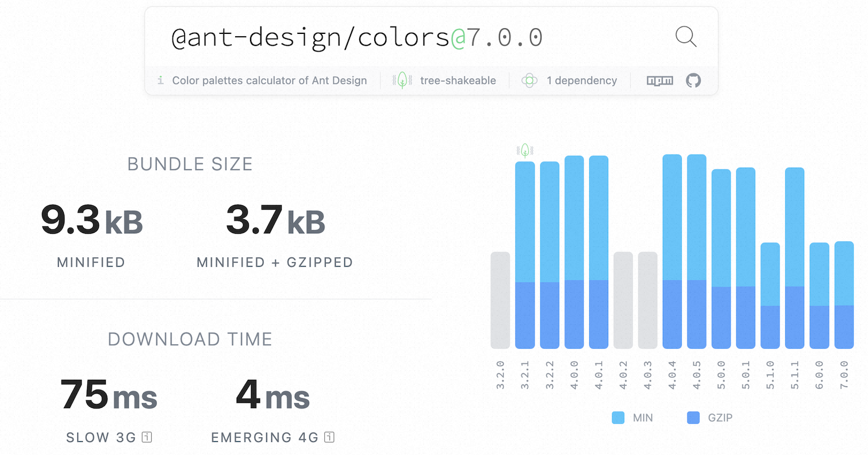
Task: Click the Color palettes calculator description text
Action: [x=270, y=80]
